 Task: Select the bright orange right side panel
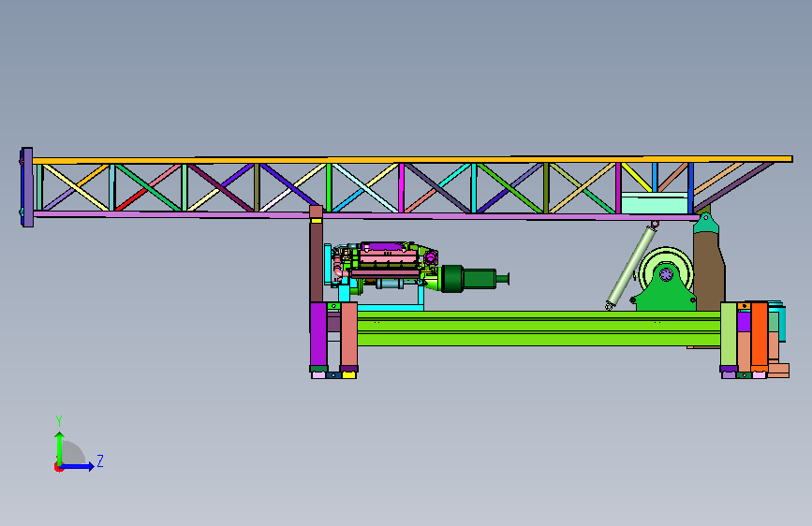tap(760, 334)
